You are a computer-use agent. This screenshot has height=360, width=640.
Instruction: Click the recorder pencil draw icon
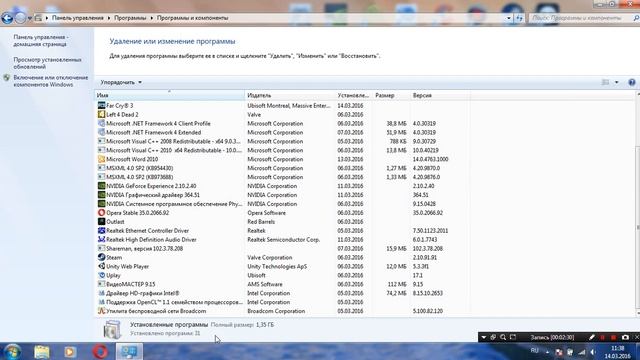pyautogui.click(x=592, y=337)
